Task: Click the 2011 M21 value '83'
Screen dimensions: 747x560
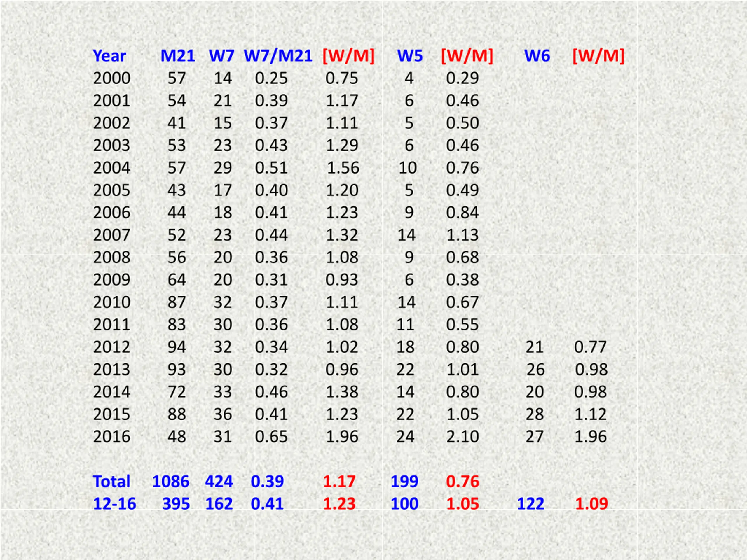Action: coord(177,324)
